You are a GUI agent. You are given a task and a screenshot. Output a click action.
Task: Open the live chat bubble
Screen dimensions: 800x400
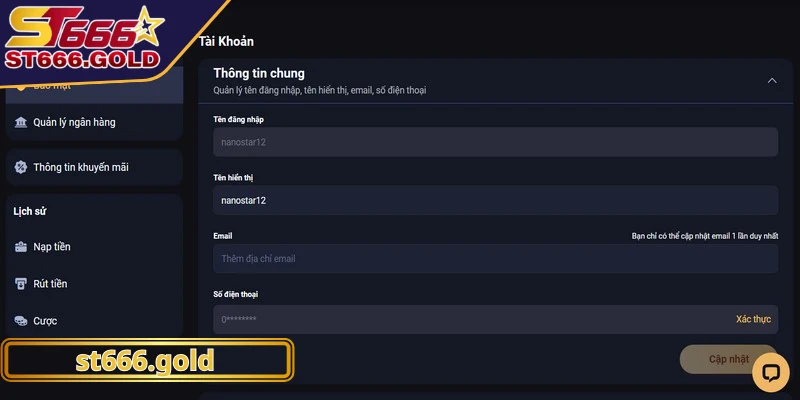pyautogui.click(x=770, y=372)
